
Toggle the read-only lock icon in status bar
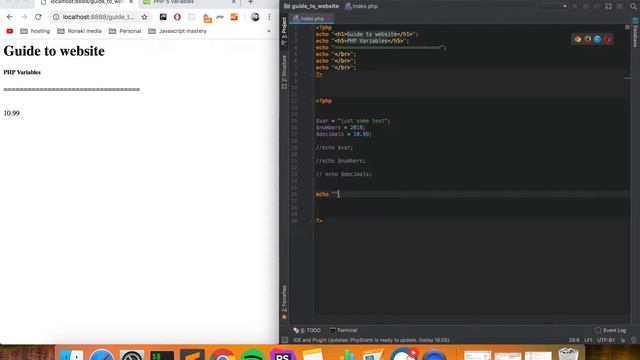click(623, 340)
